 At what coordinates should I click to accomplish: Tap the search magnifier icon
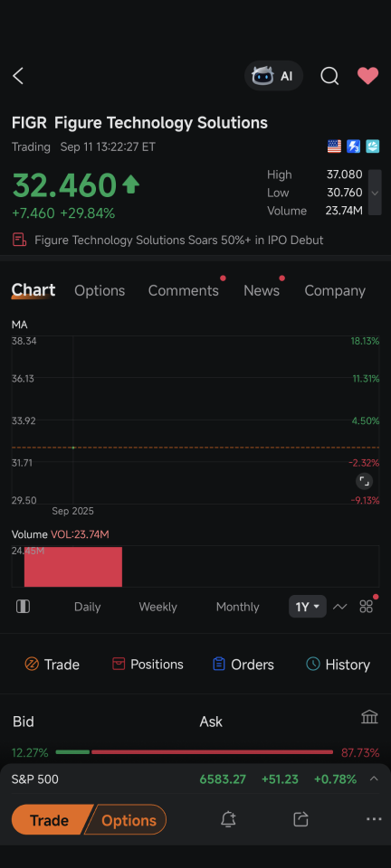(x=329, y=76)
